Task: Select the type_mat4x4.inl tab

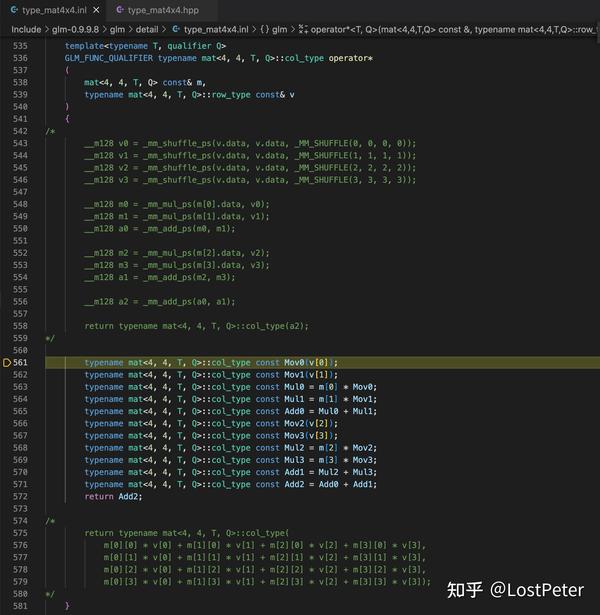Action: click(54, 10)
